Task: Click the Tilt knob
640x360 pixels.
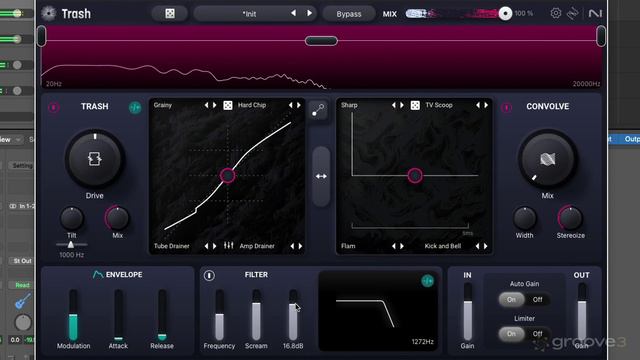Action: 72,218
